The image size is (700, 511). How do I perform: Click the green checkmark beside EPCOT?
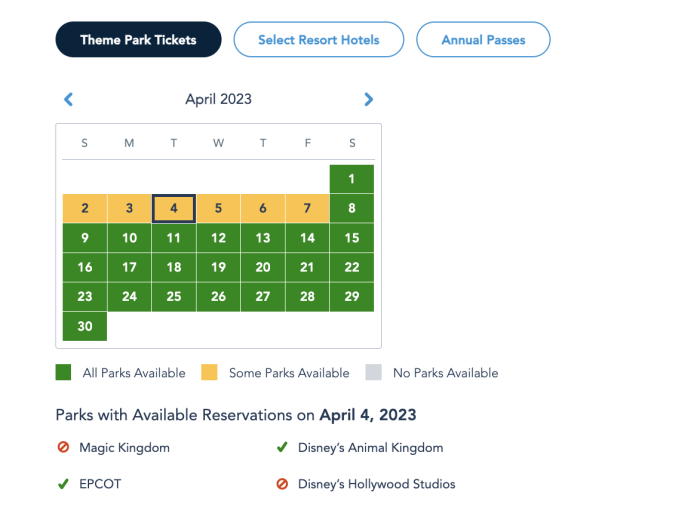coord(63,484)
